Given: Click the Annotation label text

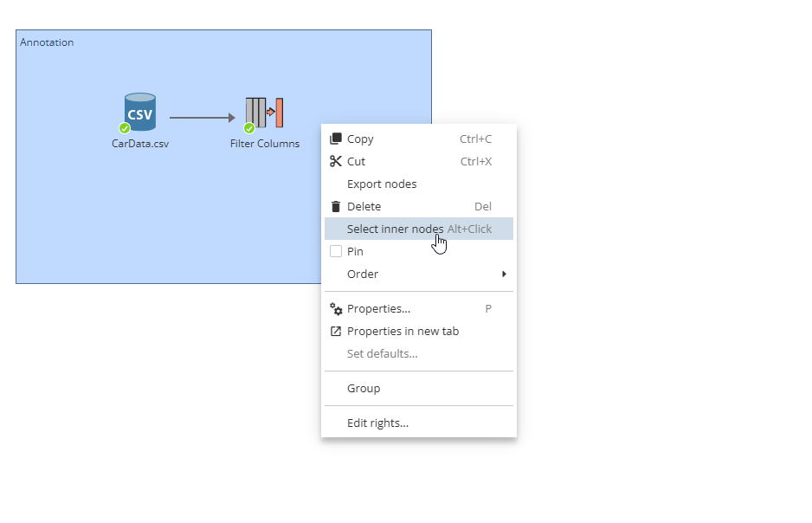Looking at the screenshot, I should coord(46,42).
